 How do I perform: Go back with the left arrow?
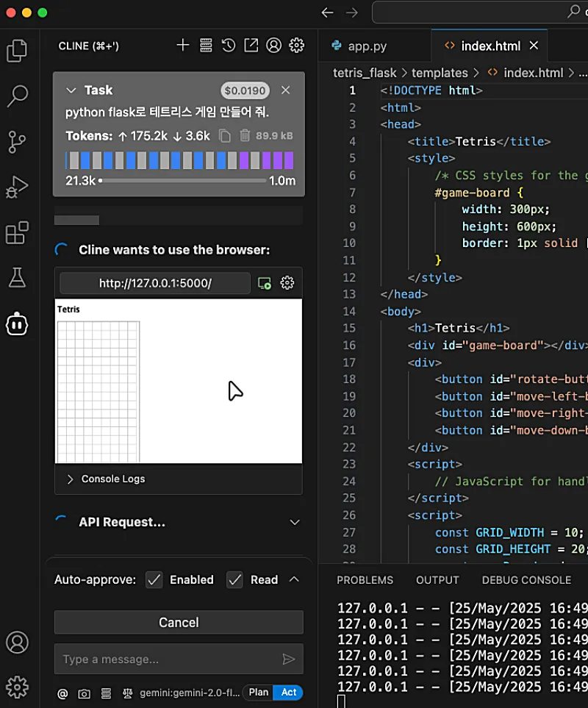point(328,12)
